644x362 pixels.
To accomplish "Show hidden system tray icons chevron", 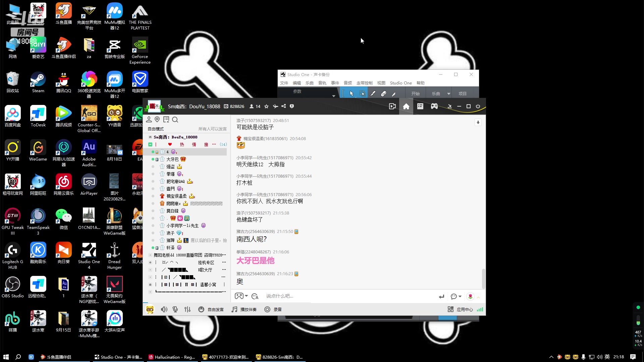I will pos(551,357).
